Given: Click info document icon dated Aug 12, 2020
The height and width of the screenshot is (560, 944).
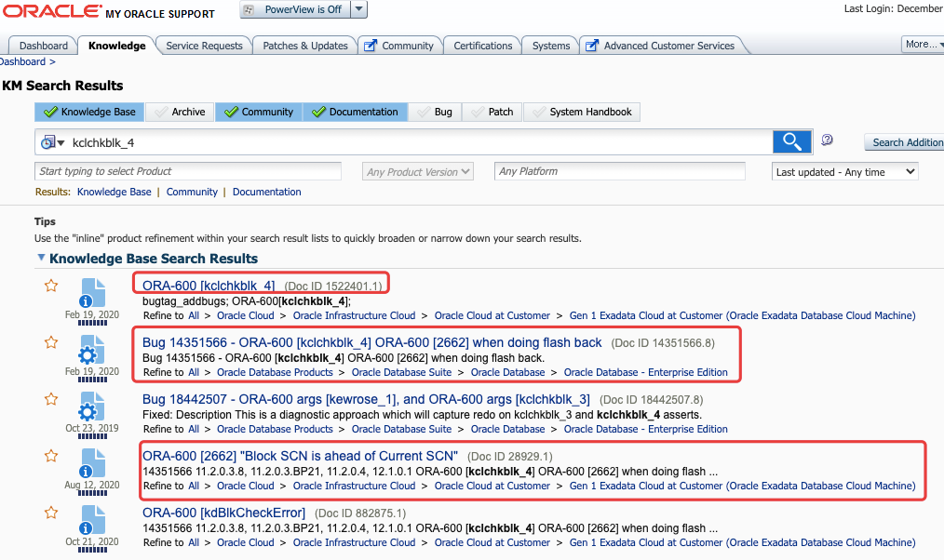Looking at the screenshot, I should click(92, 464).
